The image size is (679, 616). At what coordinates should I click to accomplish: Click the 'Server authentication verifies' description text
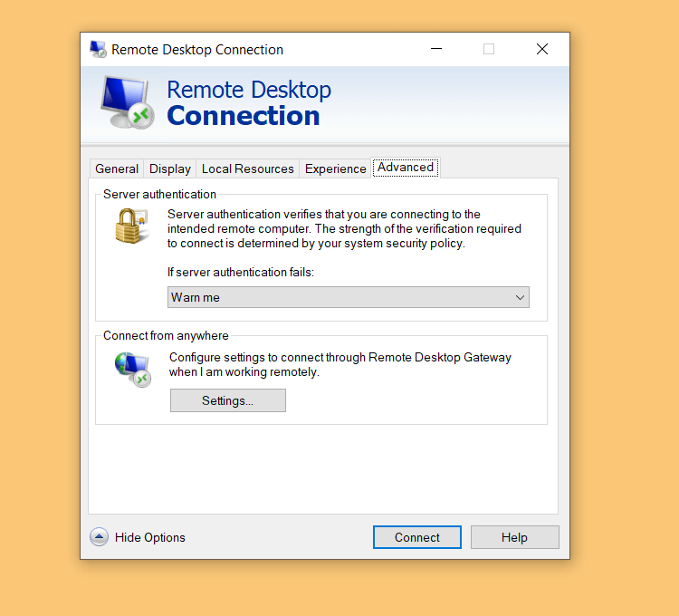(x=344, y=228)
